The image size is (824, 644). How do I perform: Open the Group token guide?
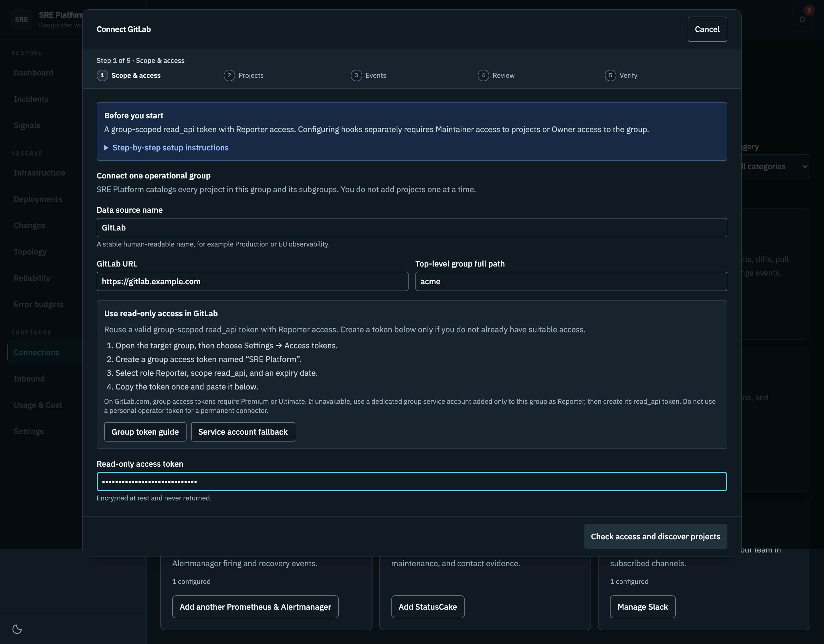coord(145,432)
